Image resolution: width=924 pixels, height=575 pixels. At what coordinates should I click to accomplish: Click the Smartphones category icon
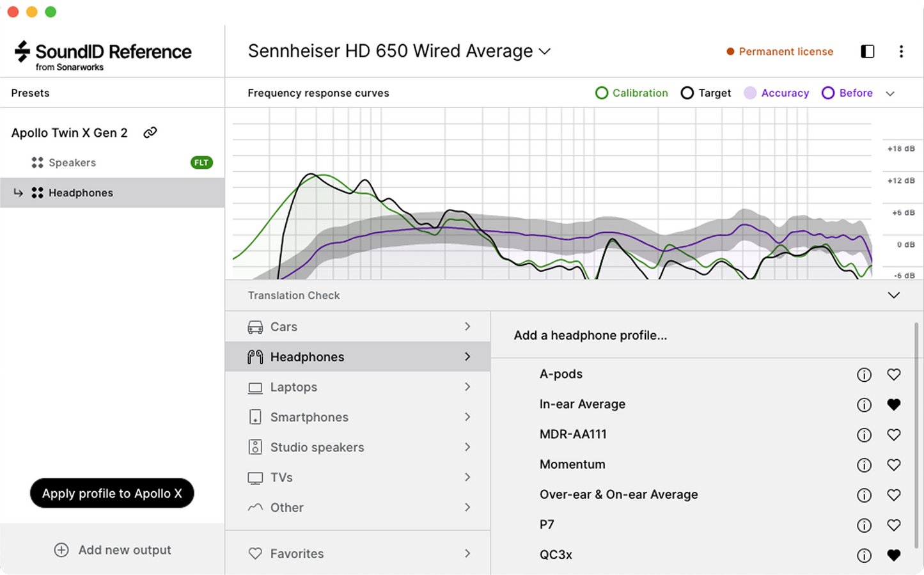click(255, 416)
